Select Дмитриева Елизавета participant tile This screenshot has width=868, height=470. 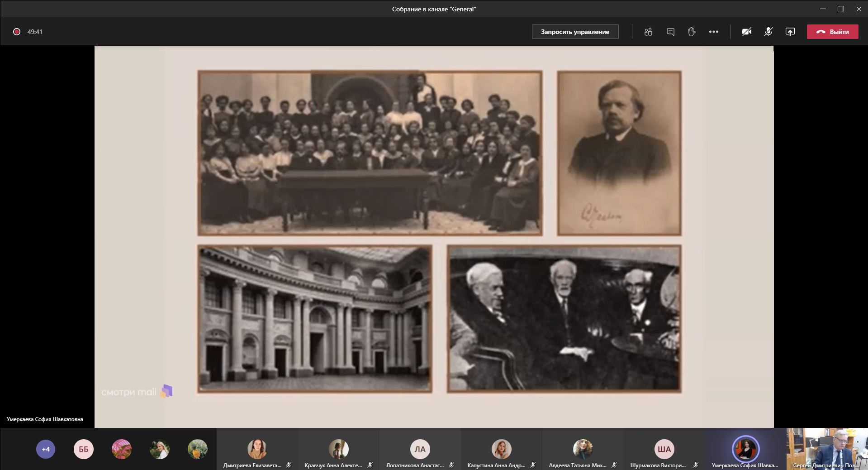click(x=257, y=449)
